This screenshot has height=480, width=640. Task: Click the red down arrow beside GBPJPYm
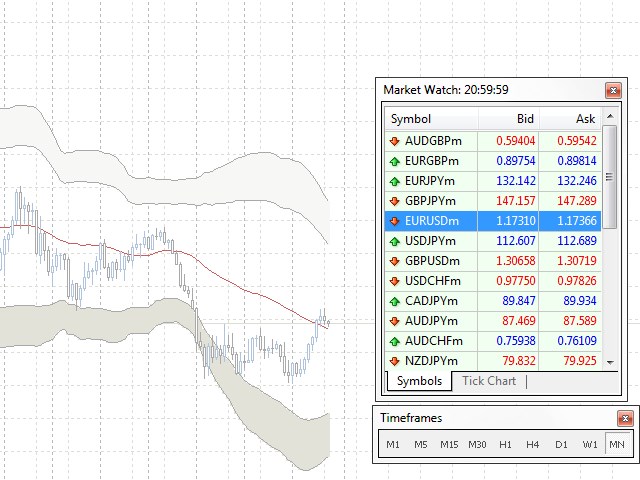(x=395, y=201)
